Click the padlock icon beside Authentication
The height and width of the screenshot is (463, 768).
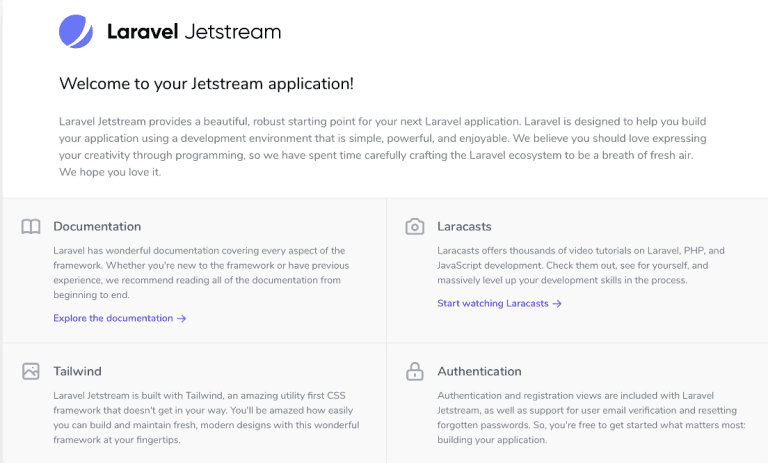tap(415, 372)
